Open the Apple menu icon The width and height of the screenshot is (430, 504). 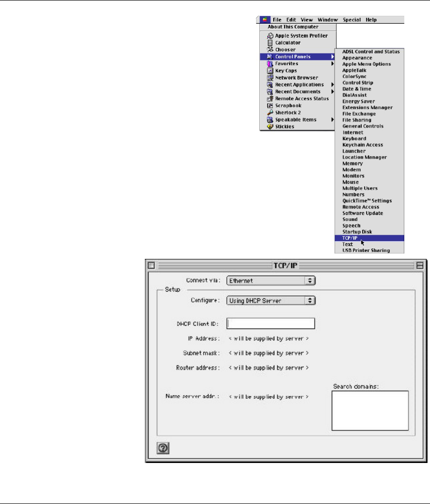[x=265, y=20]
